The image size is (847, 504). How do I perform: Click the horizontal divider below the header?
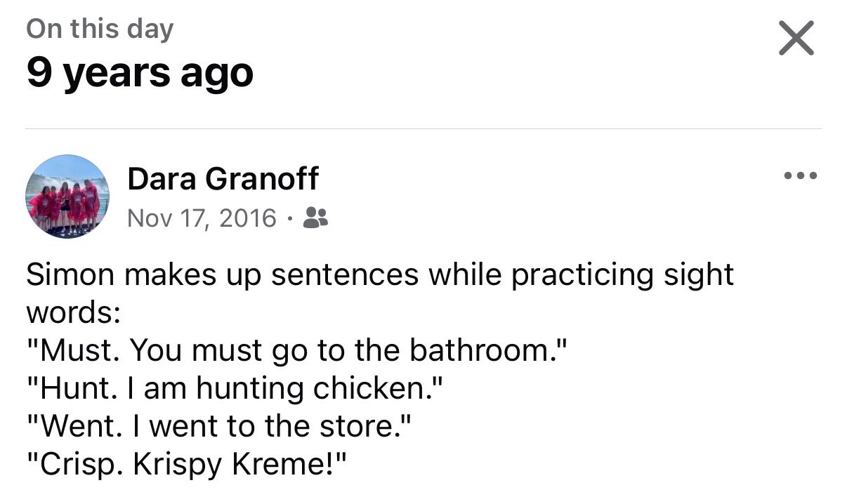point(423,129)
